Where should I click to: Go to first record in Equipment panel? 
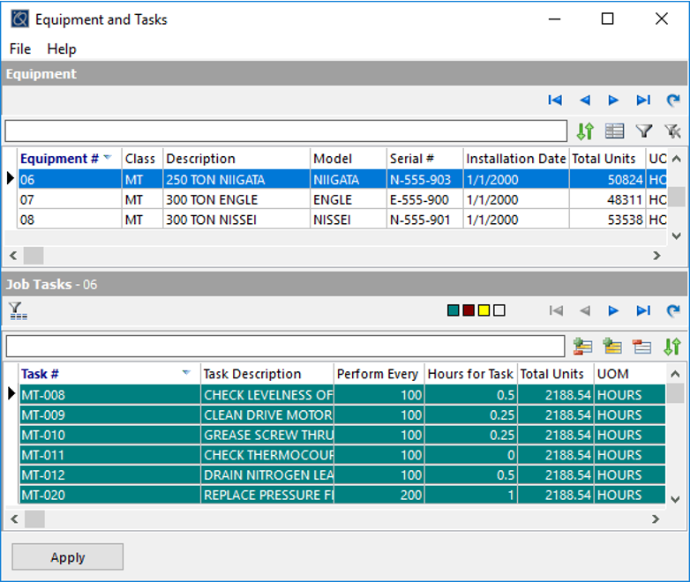555,100
